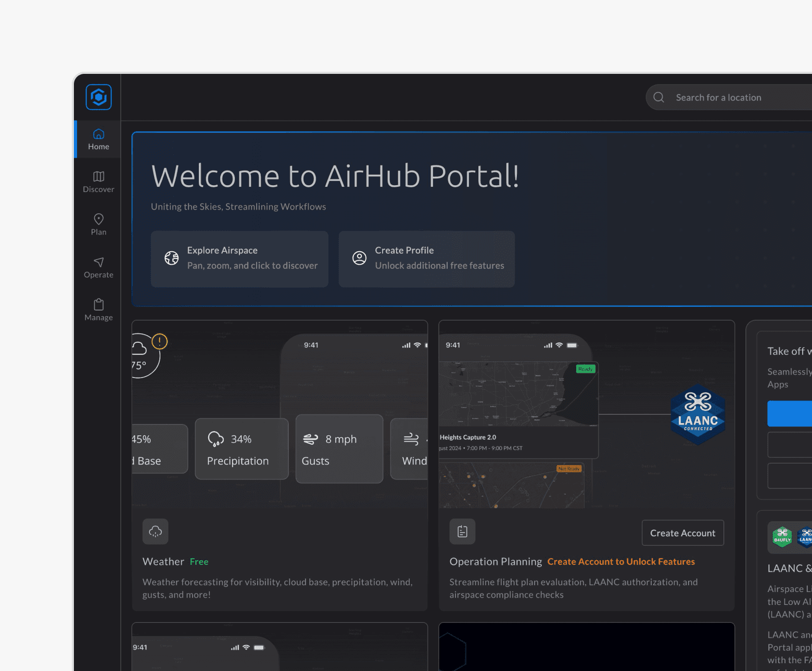Select the 34% Precipitation tile
This screenshot has height=671, width=812.
(x=242, y=449)
